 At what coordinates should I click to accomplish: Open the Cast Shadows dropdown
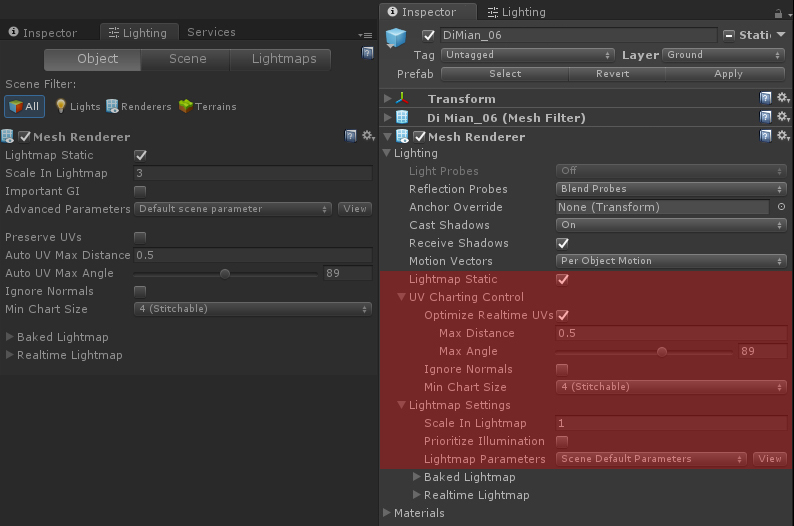point(671,225)
